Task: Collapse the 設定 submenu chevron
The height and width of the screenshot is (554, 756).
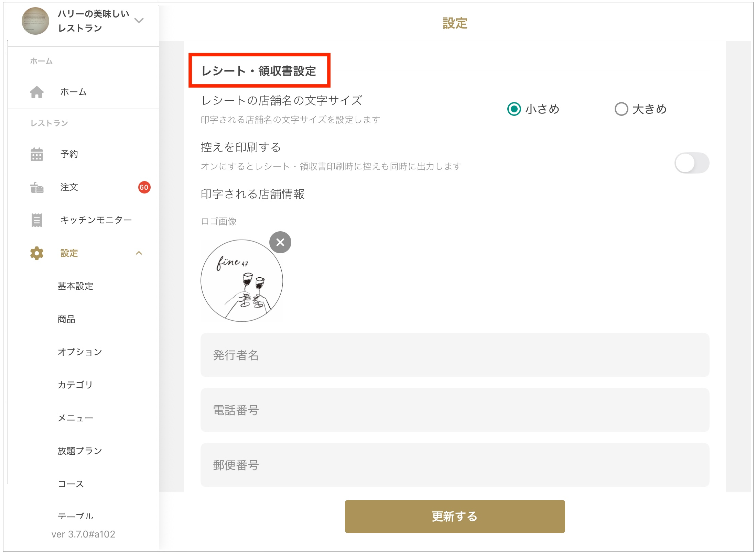Action: (x=139, y=253)
